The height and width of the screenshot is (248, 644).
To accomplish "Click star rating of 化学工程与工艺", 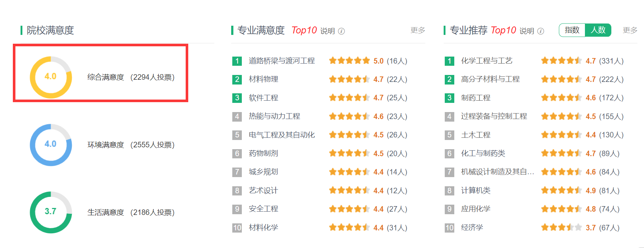I will pos(561,61).
